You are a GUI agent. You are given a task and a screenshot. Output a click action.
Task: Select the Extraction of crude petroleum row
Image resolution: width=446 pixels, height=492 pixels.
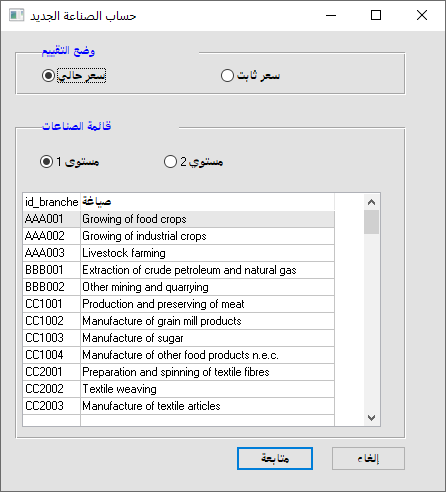coord(179,270)
